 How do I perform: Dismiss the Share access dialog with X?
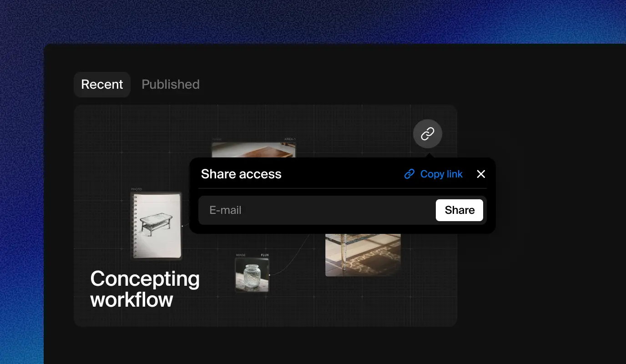point(481,174)
